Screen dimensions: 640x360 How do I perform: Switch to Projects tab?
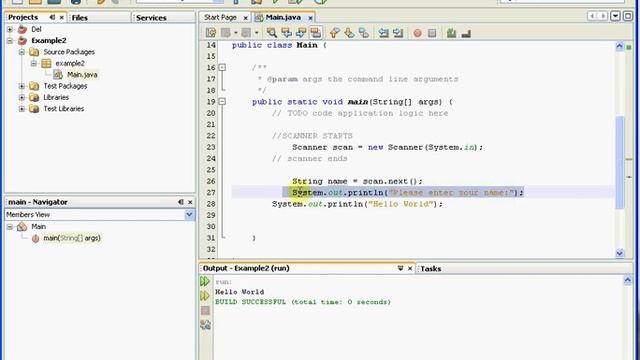[23, 17]
